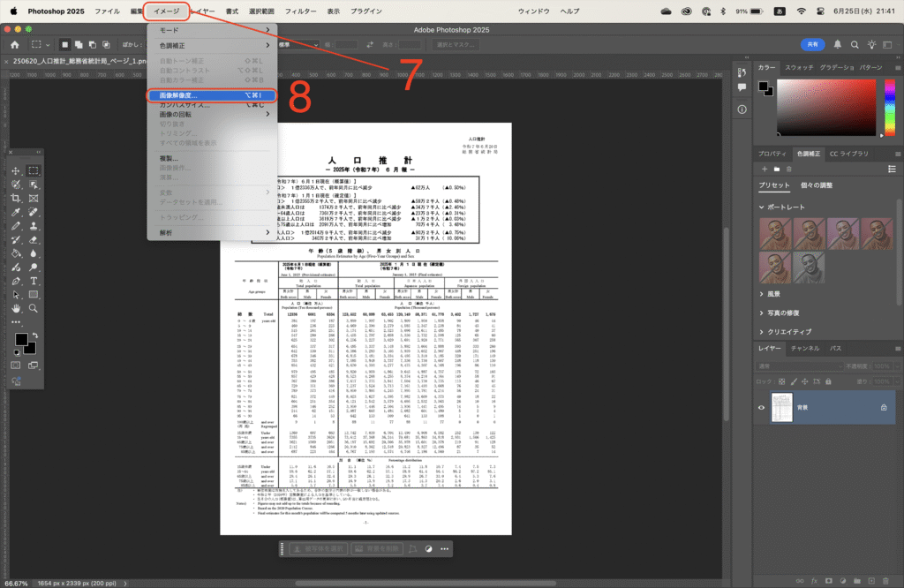Switch to 個々の調整 view
This screenshot has height=588, width=904.
pos(817,185)
